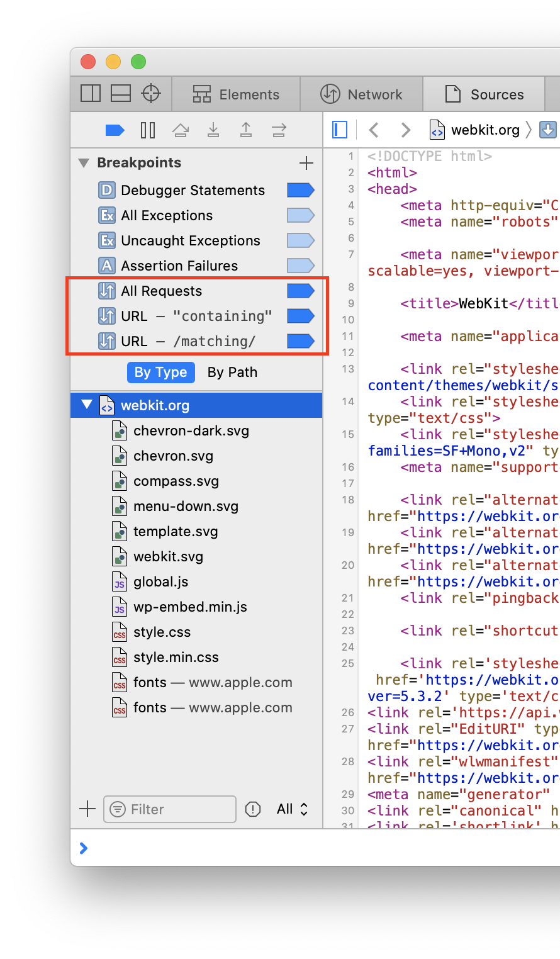Viewport: 560px width, 959px height.
Task: Toggle the navigation sidebar icon
Action: click(x=340, y=130)
